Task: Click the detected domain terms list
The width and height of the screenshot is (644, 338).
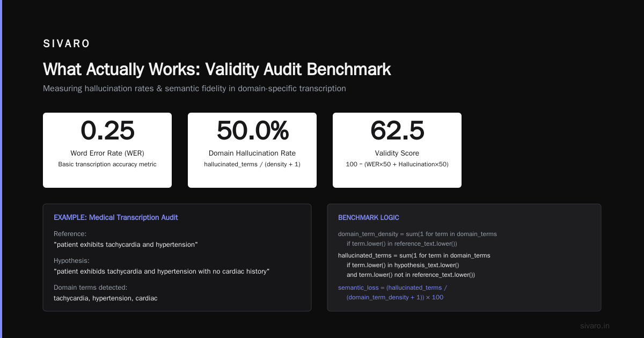Action: 106,298
